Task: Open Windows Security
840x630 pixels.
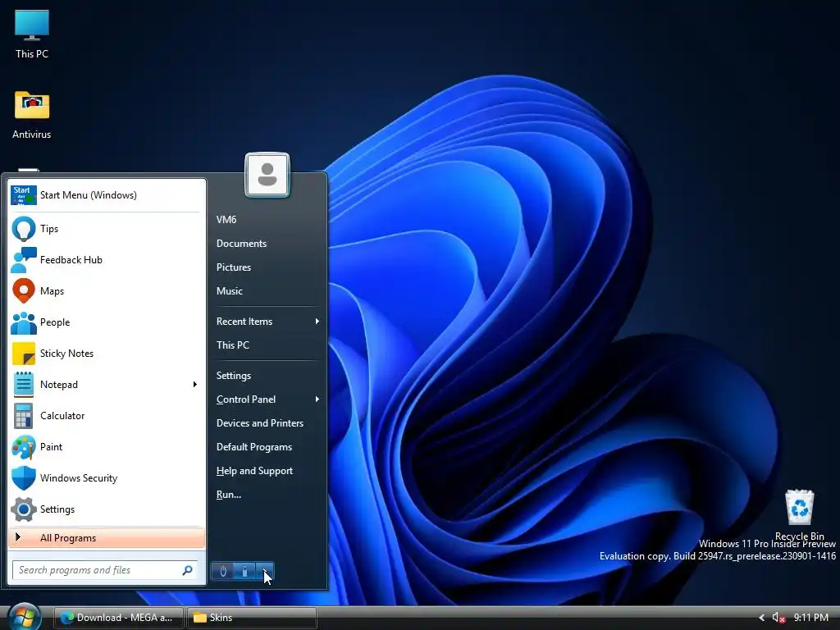Action: (x=107, y=478)
